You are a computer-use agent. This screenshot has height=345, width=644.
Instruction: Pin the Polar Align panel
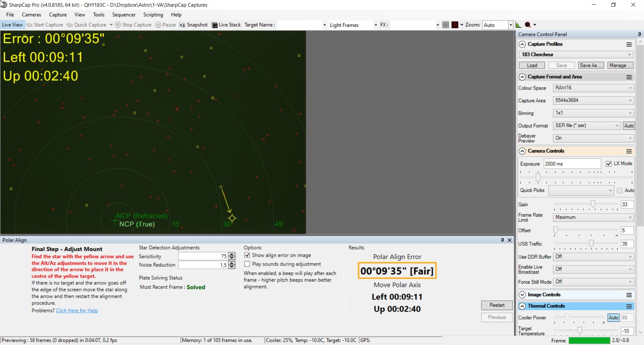point(502,240)
